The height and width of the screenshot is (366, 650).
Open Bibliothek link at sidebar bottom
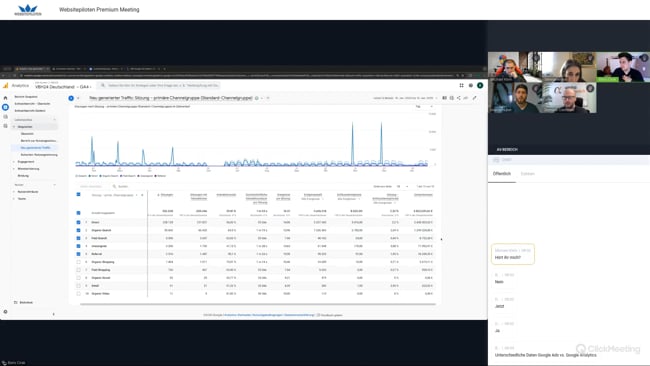click(x=26, y=303)
